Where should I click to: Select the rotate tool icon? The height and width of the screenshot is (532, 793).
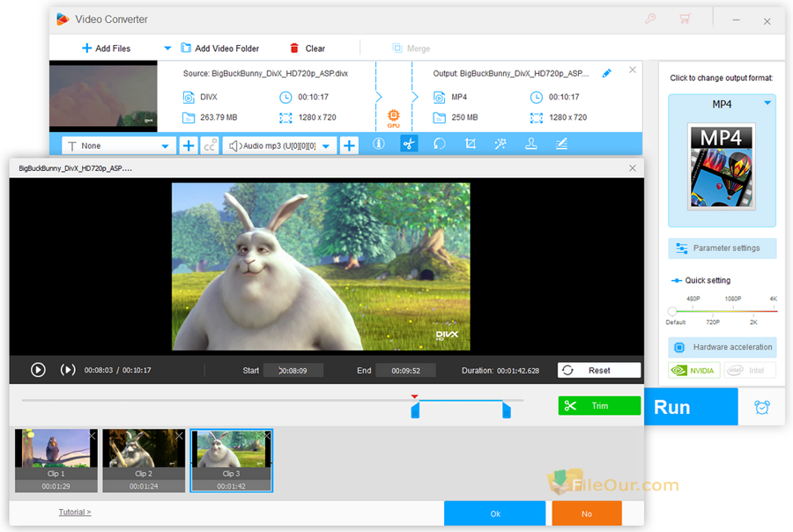point(440,144)
